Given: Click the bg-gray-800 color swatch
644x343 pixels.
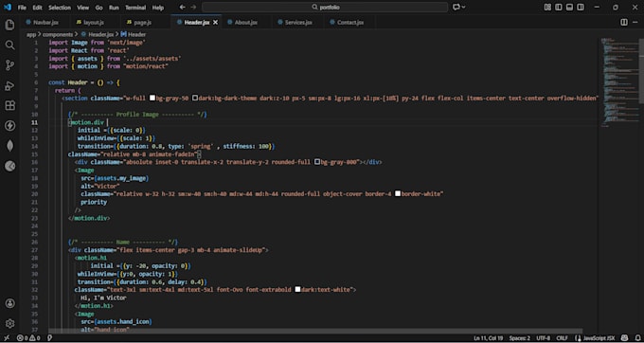Looking at the screenshot, I should pyautogui.click(x=317, y=162).
